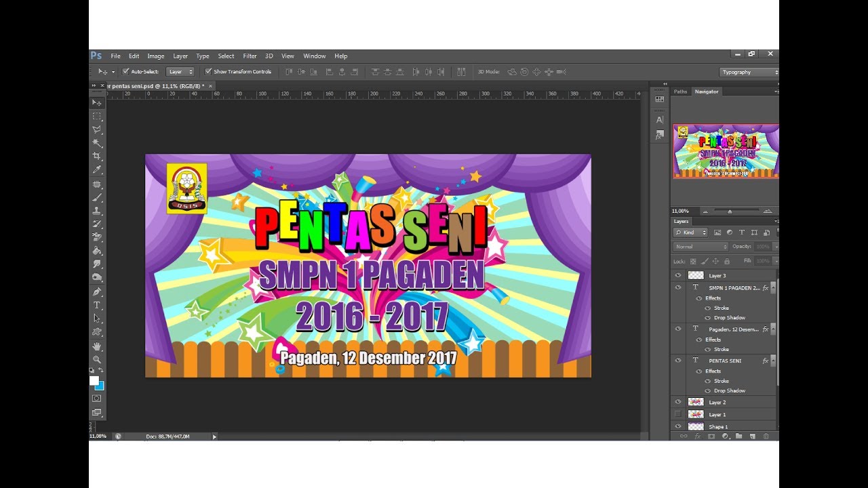Select the Clone Stamp tool

97,211
